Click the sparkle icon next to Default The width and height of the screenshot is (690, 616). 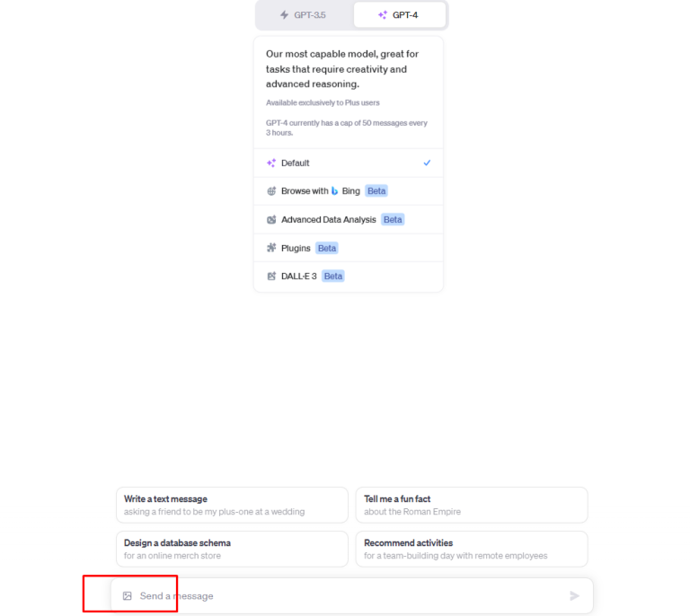pyautogui.click(x=271, y=163)
